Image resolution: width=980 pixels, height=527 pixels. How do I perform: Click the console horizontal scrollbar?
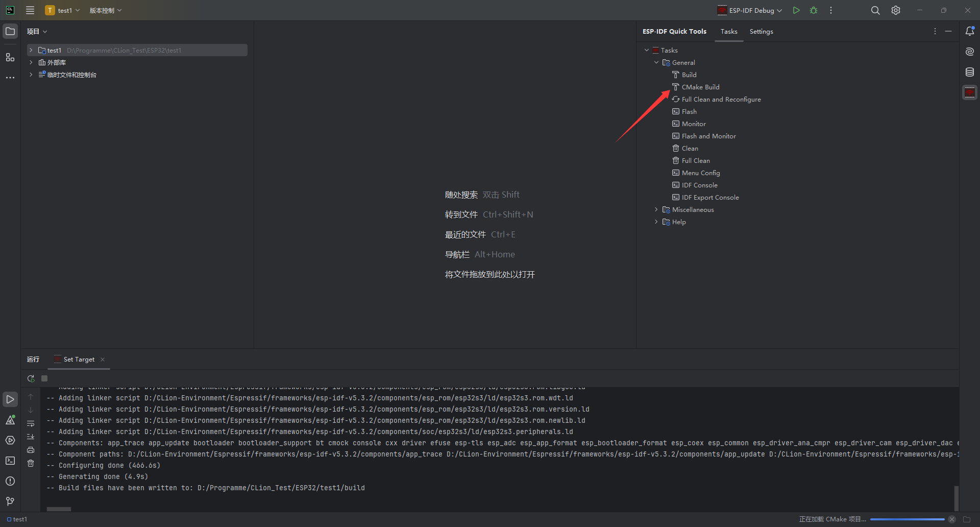tap(59, 509)
